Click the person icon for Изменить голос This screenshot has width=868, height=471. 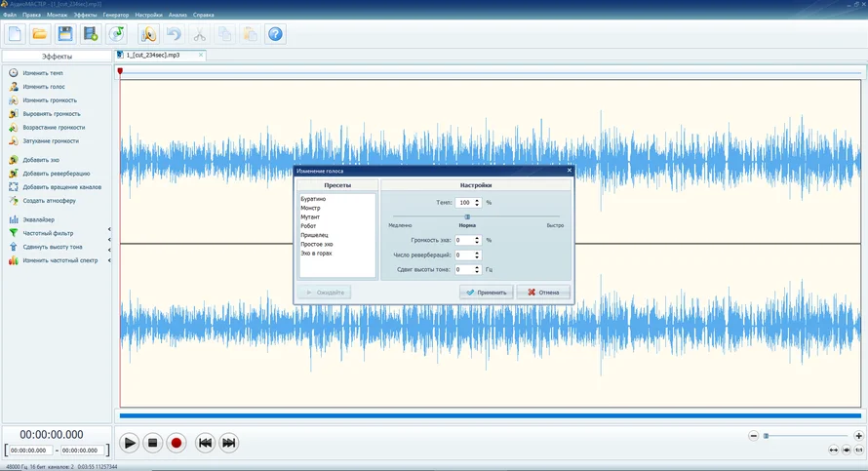click(14, 87)
